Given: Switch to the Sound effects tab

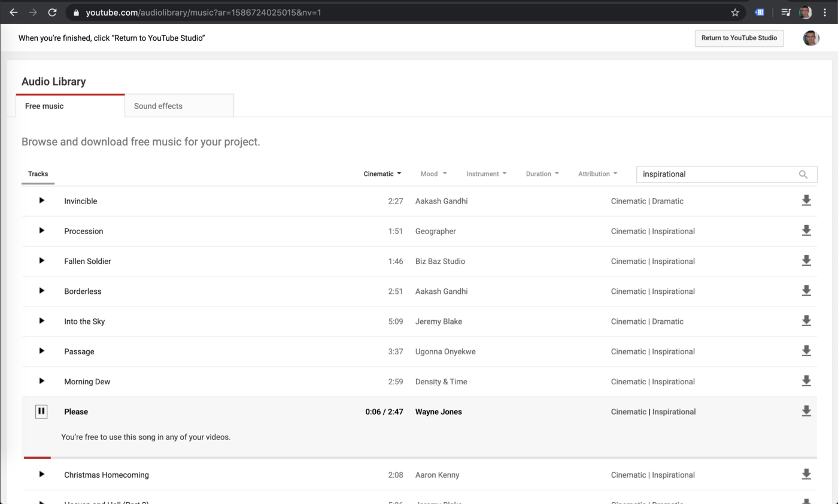Looking at the screenshot, I should click(179, 106).
